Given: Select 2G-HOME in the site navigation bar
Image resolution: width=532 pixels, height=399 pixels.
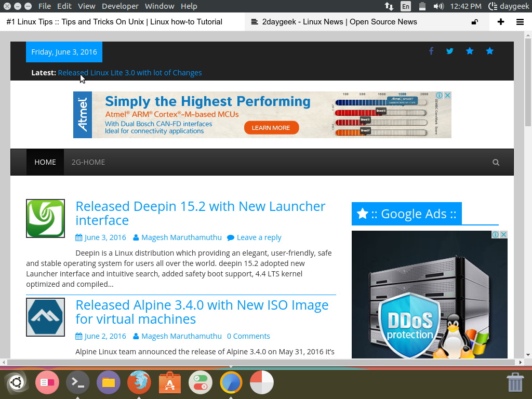Looking at the screenshot, I should pyautogui.click(x=88, y=162).
